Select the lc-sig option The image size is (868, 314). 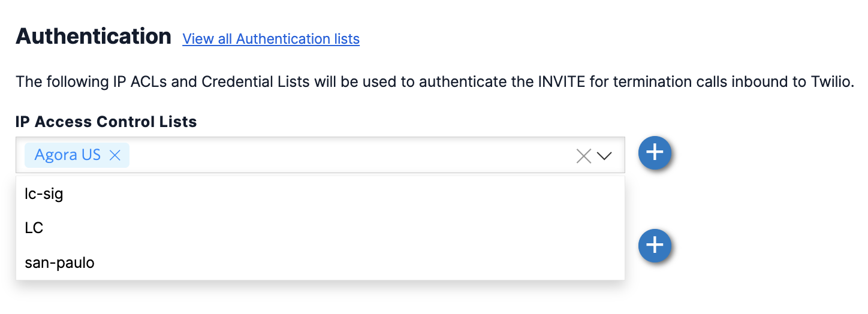tap(44, 194)
